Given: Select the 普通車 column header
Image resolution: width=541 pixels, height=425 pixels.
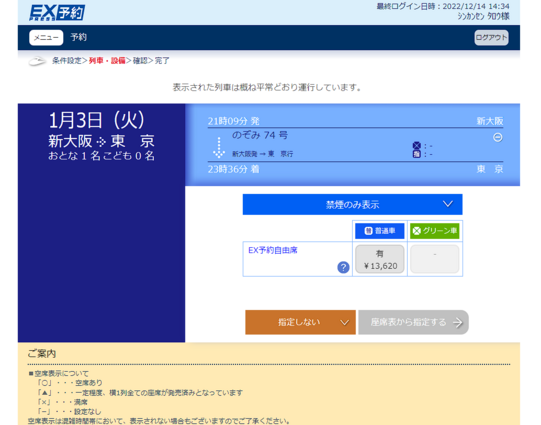Looking at the screenshot, I should point(380,231).
